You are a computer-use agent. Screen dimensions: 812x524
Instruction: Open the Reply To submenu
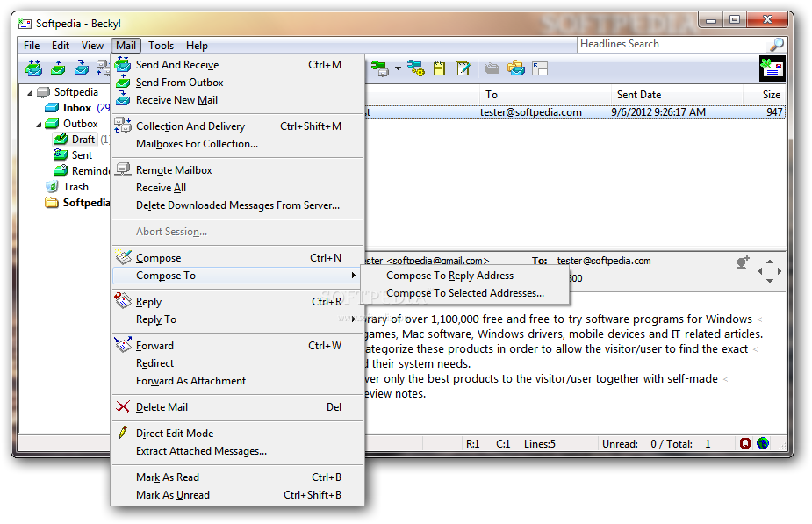[237, 319]
